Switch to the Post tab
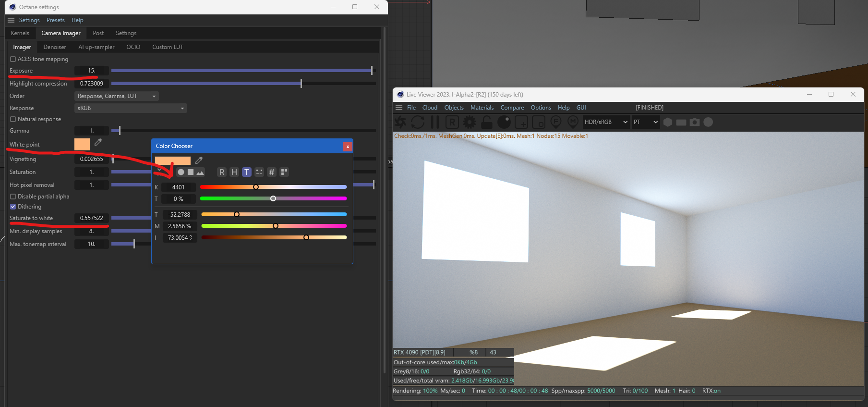The width and height of the screenshot is (868, 407). coord(98,33)
